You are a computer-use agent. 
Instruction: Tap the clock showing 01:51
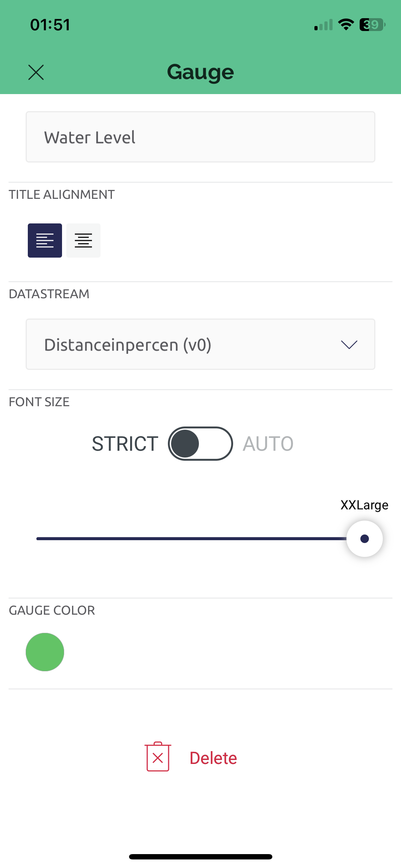[x=50, y=25]
